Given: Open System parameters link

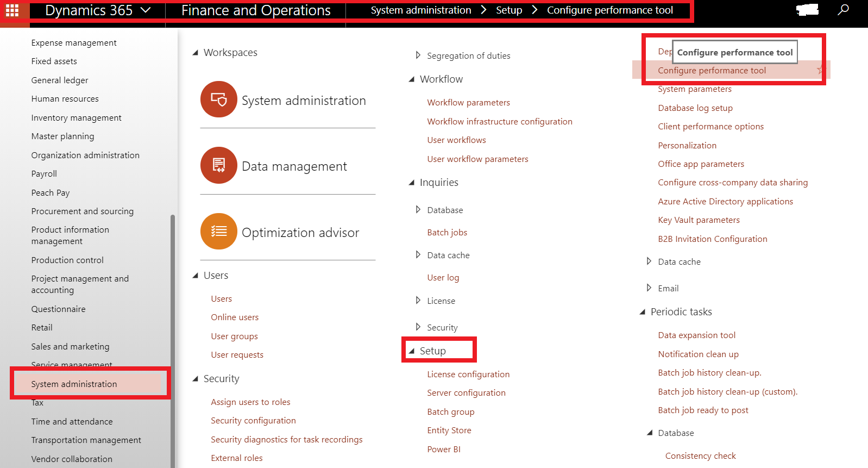Looking at the screenshot, I should pyautogui.click(x=695, y=89).
